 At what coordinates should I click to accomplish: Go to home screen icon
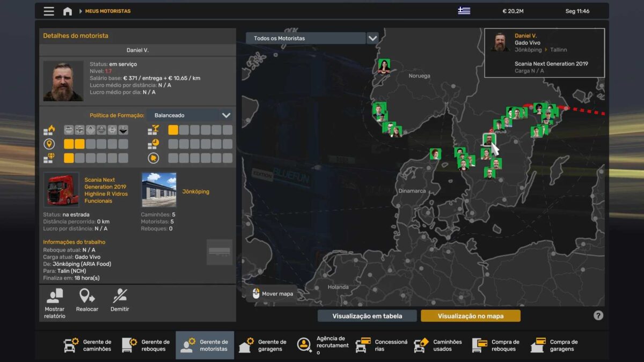(68, 11)
